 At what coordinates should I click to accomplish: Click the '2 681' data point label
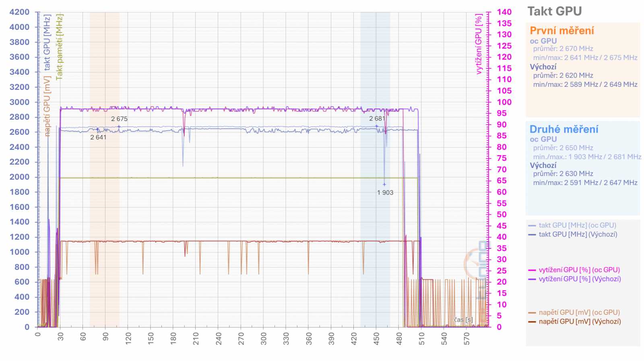click(x=377, y=119)
